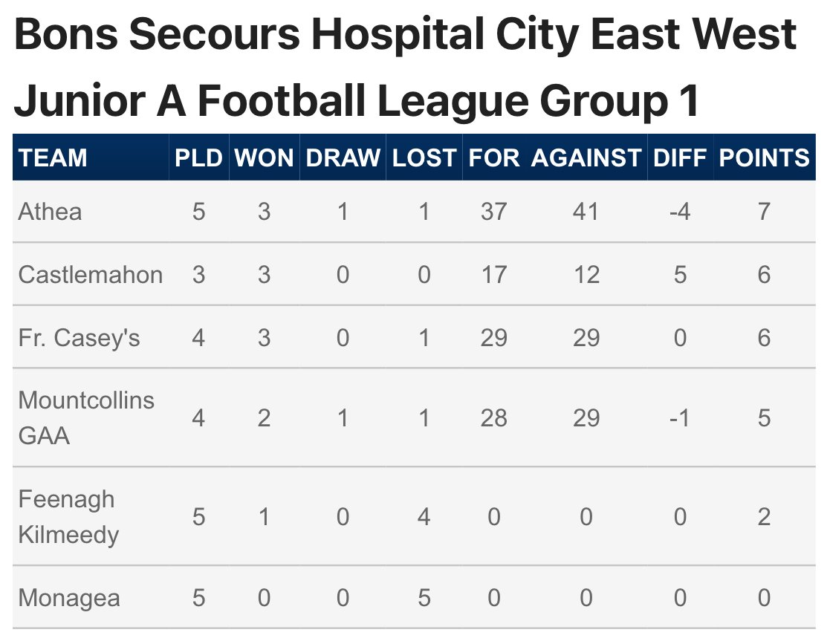This screenshot has height=644, width=830.
Task: Click the league group title heading
Action: 405,67
